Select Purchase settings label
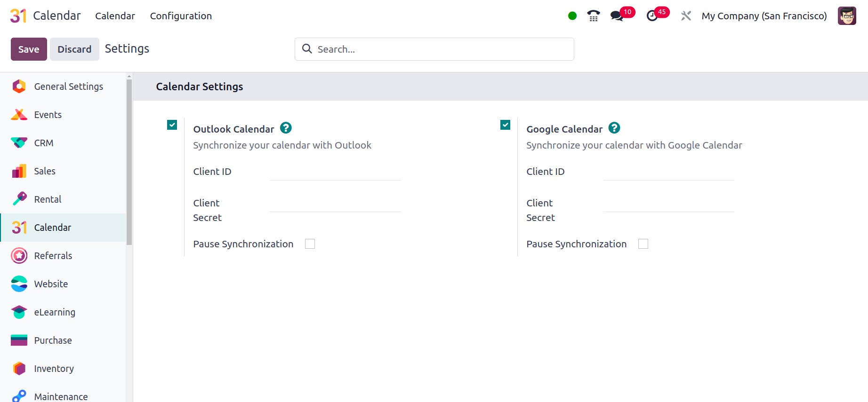868x402 pixels. (53, 340)
